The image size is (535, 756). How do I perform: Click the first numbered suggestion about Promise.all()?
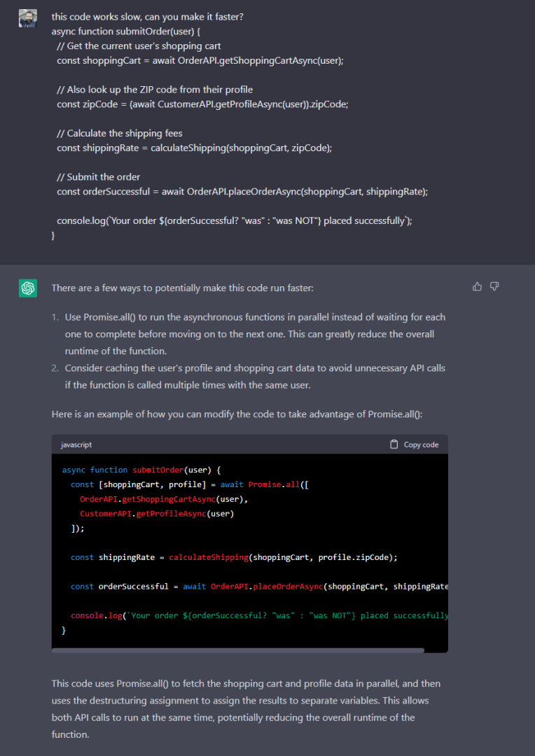pos(255,334)
